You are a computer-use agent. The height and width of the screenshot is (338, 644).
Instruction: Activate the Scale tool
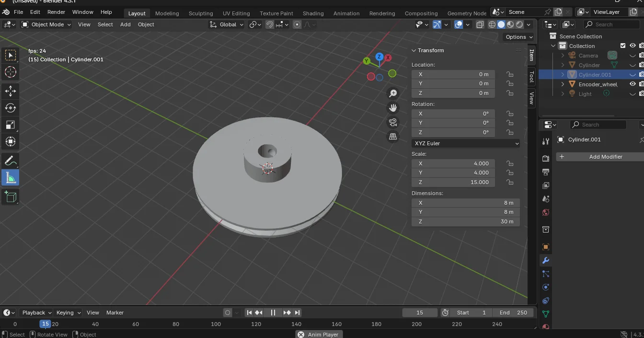pos(11,125)
